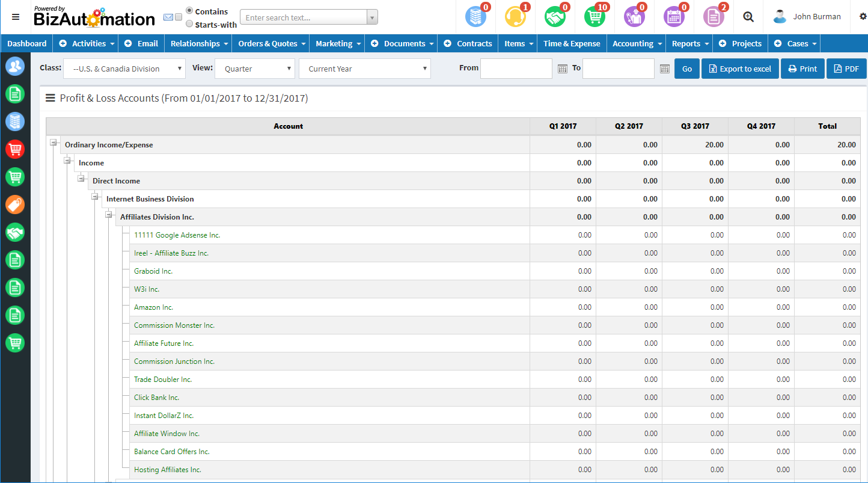Open the View dropdown showing Quarter
868x483 pixels.
(x=255, y=69)
